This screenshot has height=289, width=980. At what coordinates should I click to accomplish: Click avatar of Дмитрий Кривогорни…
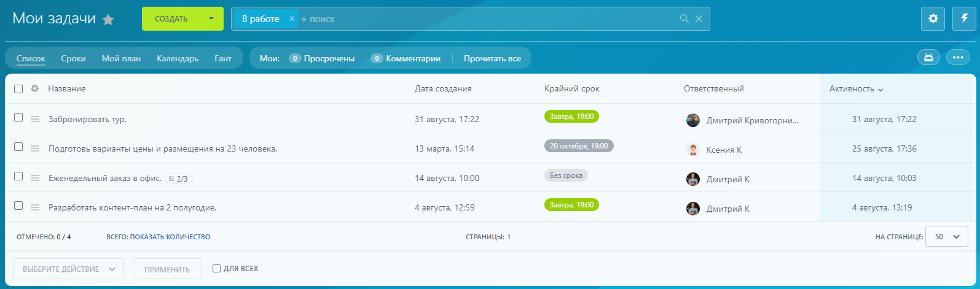click(x=693, y=120)
